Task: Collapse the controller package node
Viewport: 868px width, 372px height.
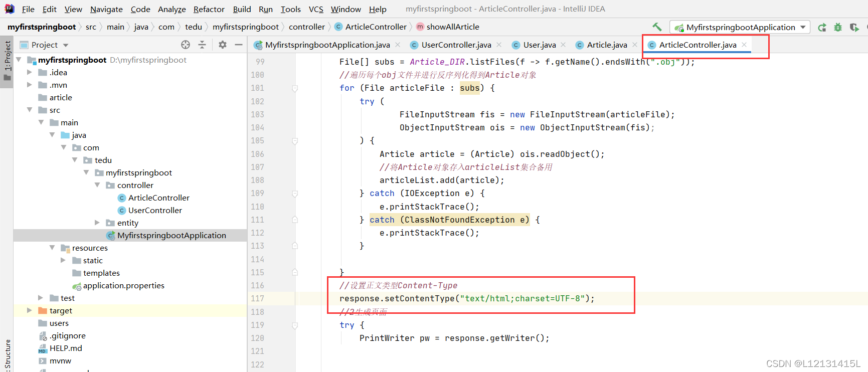Action: click(97, 185)
